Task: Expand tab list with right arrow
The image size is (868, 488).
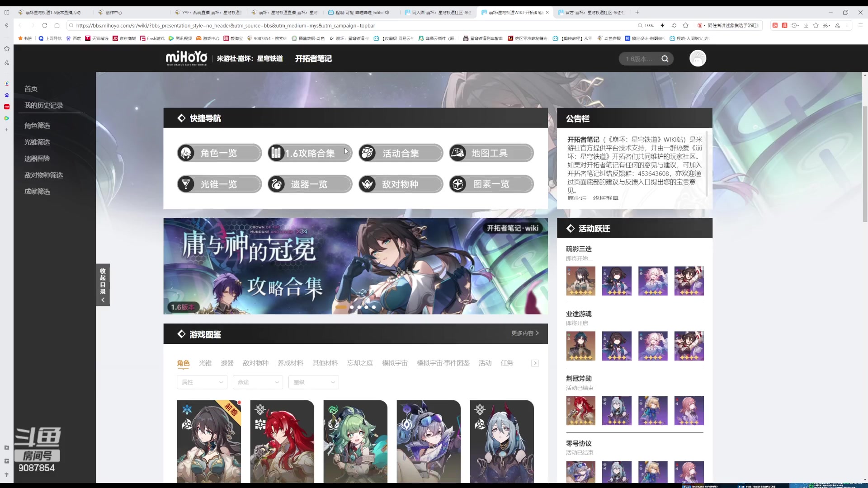Action: 535,363
